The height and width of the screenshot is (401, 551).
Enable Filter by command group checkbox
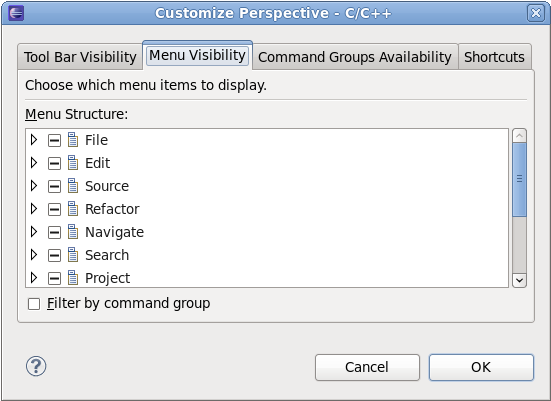(x=34, y=304)
